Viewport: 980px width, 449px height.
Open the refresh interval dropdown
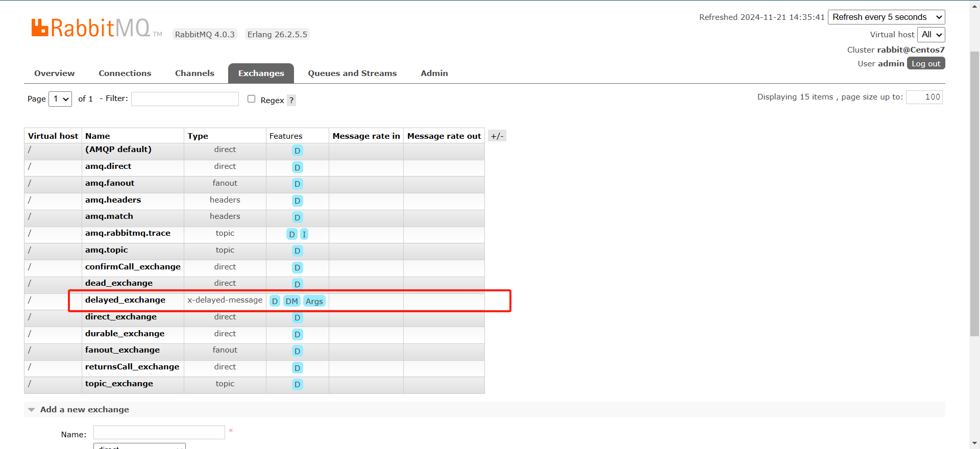887,17
